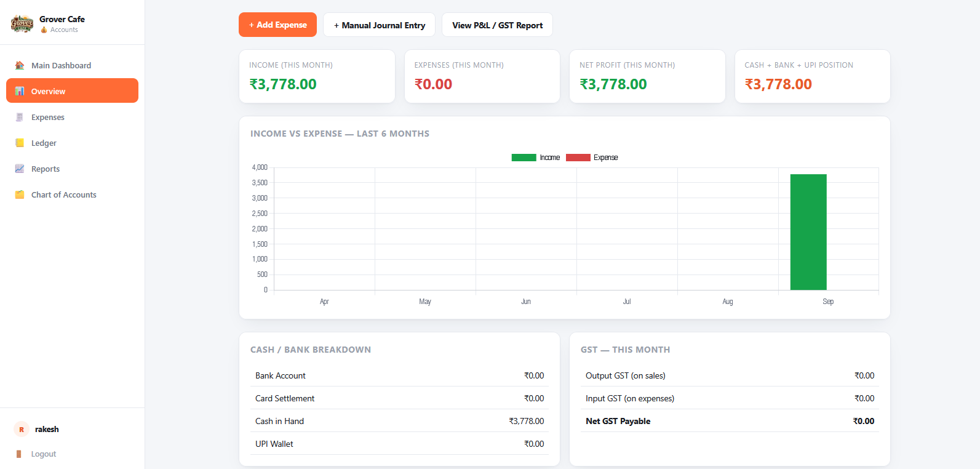Click the Output GST (on sales) label
The image size is (980, 469).
click(x=626, y=375)
